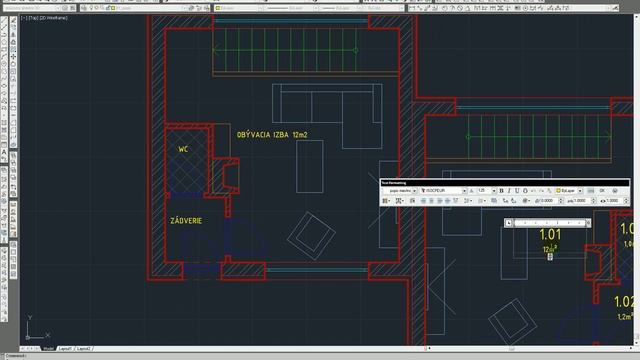Toggle Bold in Text Formatting toolbar

tap(501, 191)
